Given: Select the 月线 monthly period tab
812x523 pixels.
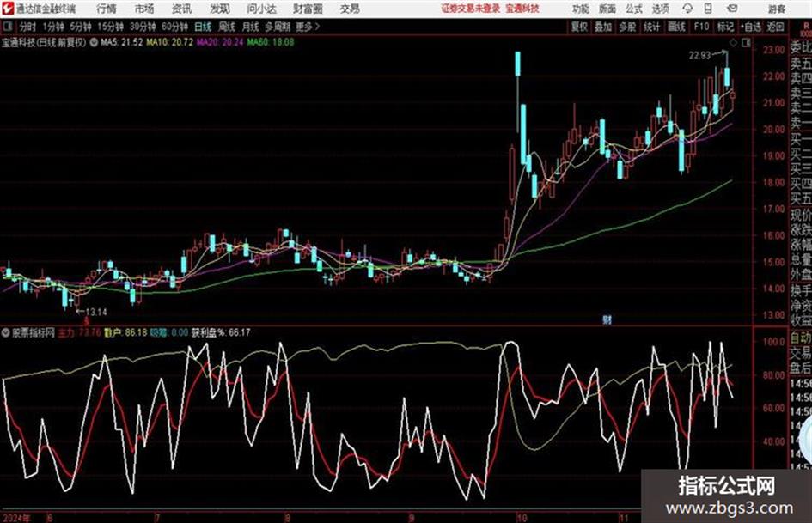Looking at the screenshot, I should tap(251, 27).
